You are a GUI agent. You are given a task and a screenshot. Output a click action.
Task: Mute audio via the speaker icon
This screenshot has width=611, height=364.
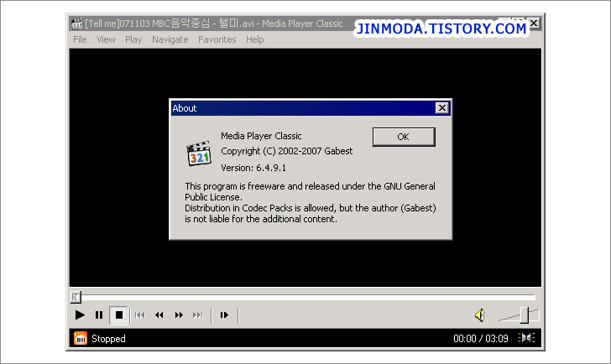(480, 315)
